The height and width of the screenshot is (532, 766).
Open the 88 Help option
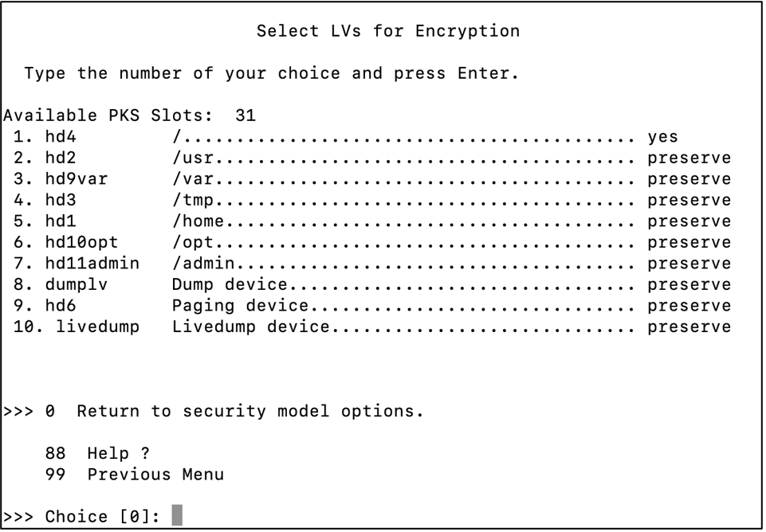pyautogui.click(x=97, y=453)
